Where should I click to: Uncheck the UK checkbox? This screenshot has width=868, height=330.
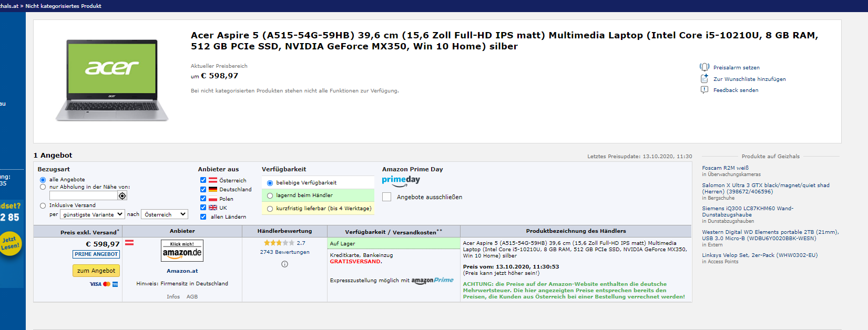203,208
